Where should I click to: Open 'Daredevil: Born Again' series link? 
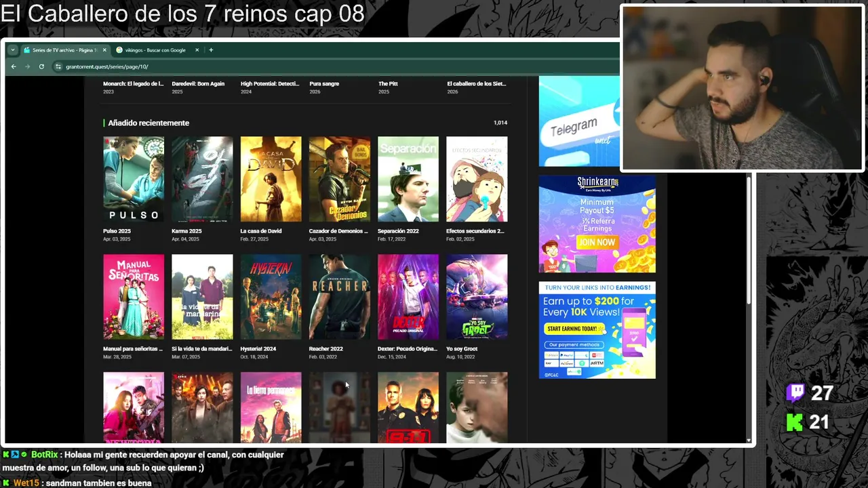pos(198,83)
